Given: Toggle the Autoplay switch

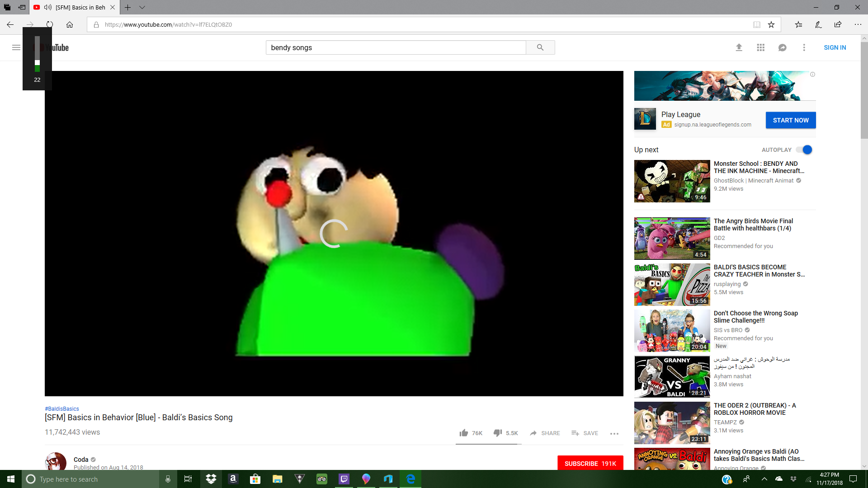Looking at the screenshot, I should (804, 150).
